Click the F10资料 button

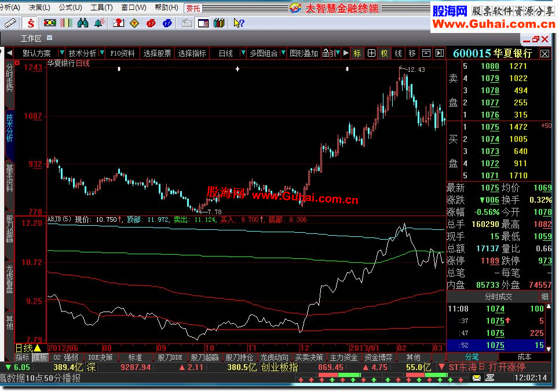[x=122, y=53]
